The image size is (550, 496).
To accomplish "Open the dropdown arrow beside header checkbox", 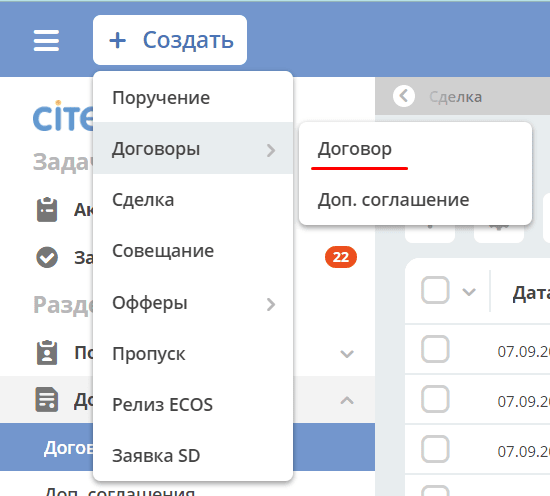I will click(469, 291).
